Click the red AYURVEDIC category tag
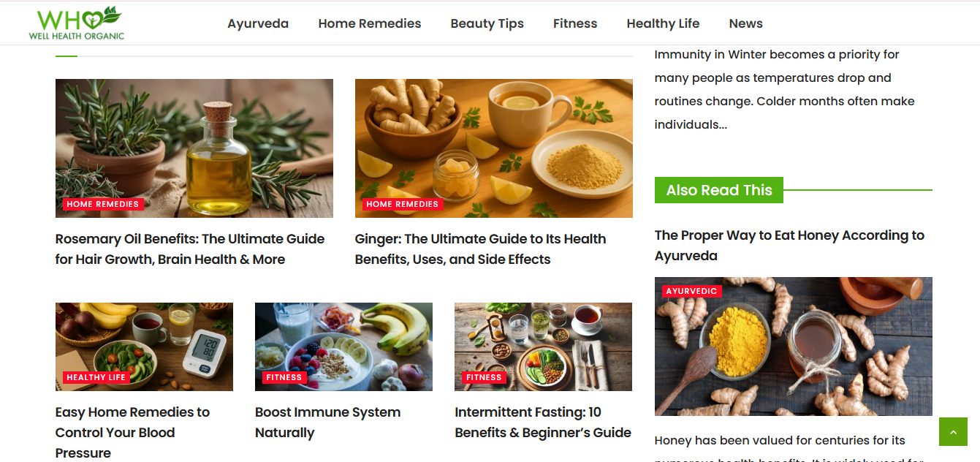The width and height of the screenshot is (980, 462). [x=692, y=291]
